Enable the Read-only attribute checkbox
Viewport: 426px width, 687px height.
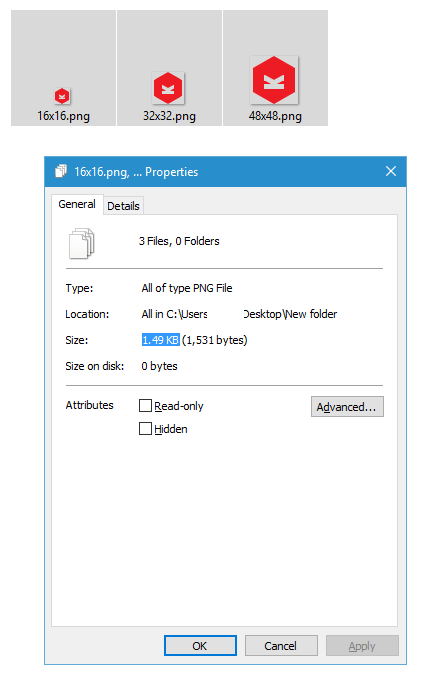pyautogui.click(x=146, y=406)
